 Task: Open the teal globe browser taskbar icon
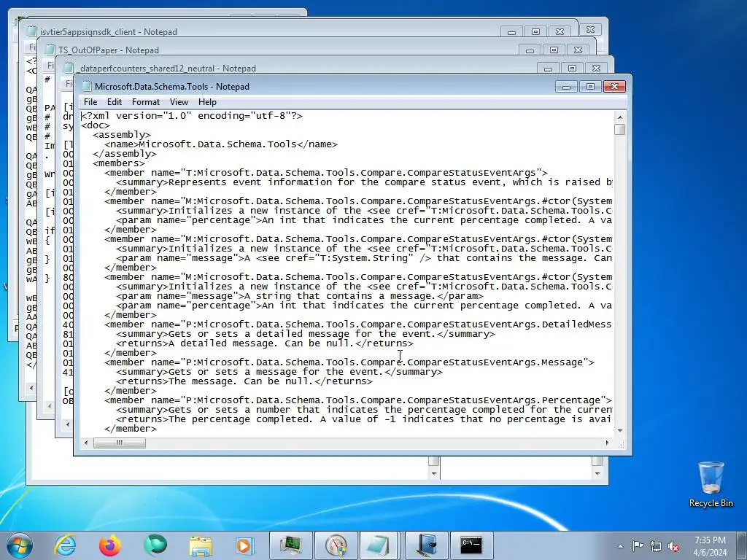155,545
